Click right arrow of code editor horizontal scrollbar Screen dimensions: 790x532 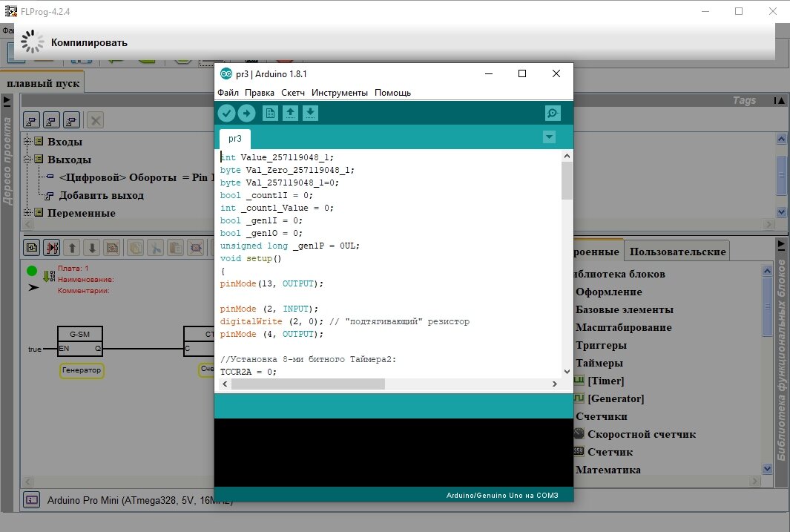(x=555, y=384)
